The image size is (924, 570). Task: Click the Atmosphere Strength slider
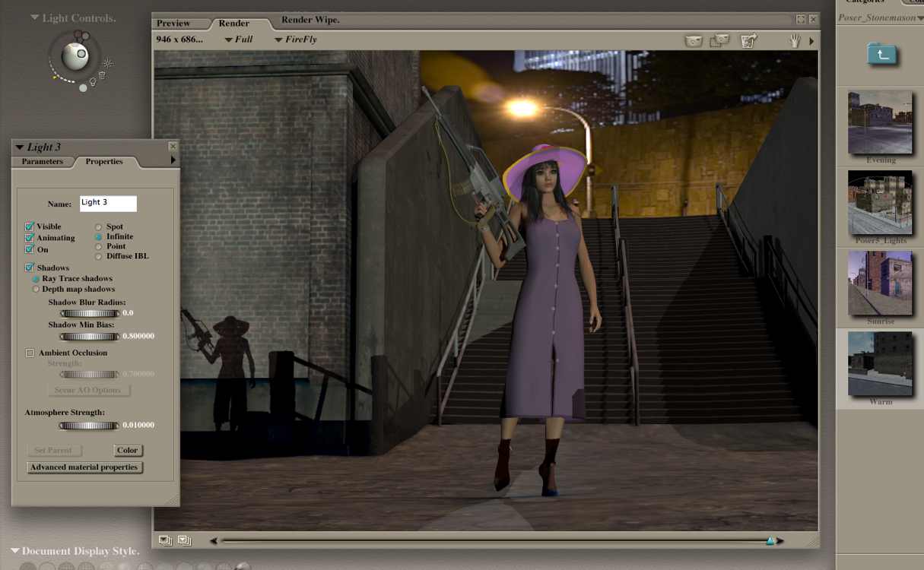click(x=89, y=426)
